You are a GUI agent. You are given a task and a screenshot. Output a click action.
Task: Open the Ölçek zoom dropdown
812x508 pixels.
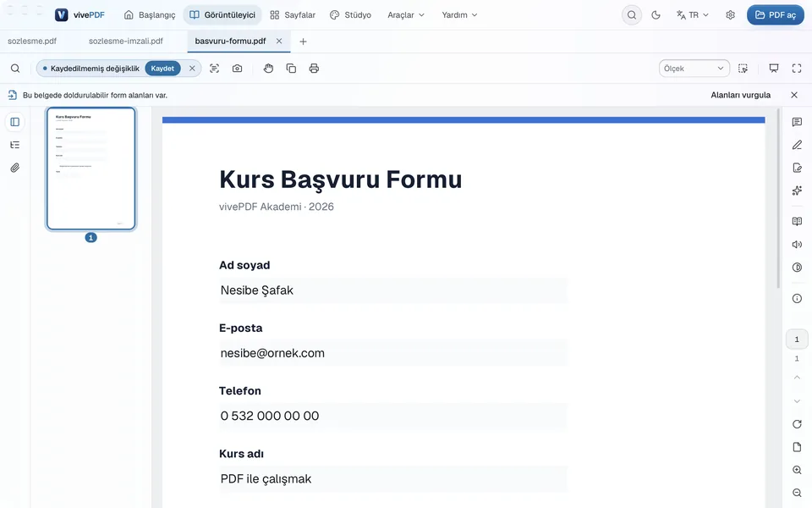point(694,69)
